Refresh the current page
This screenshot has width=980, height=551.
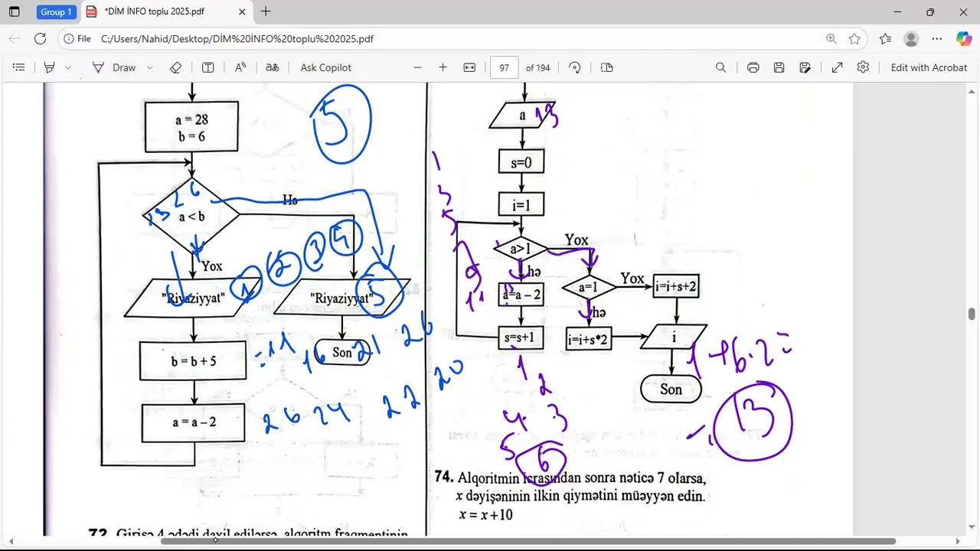[40, 38]
